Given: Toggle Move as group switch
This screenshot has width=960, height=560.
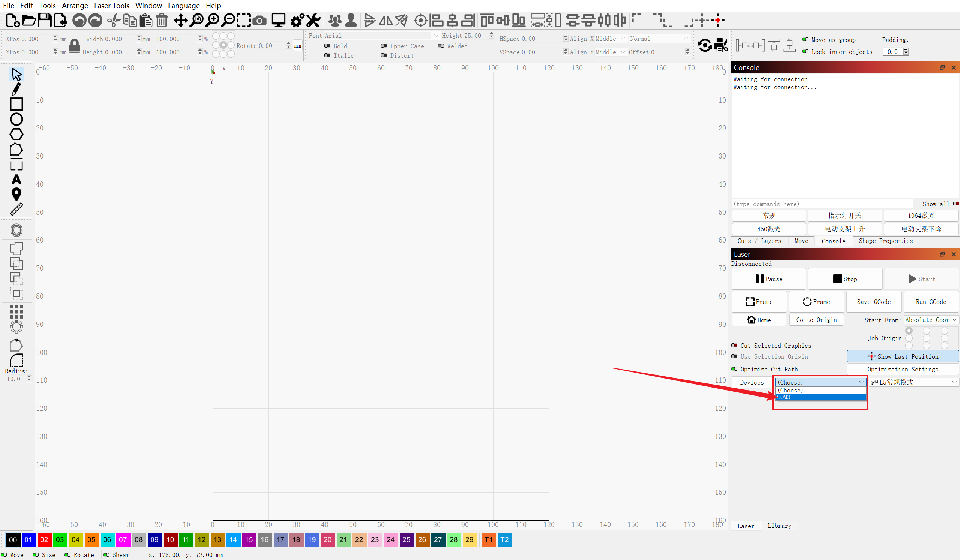Looking at the screenshot, I should coord(805,40).
